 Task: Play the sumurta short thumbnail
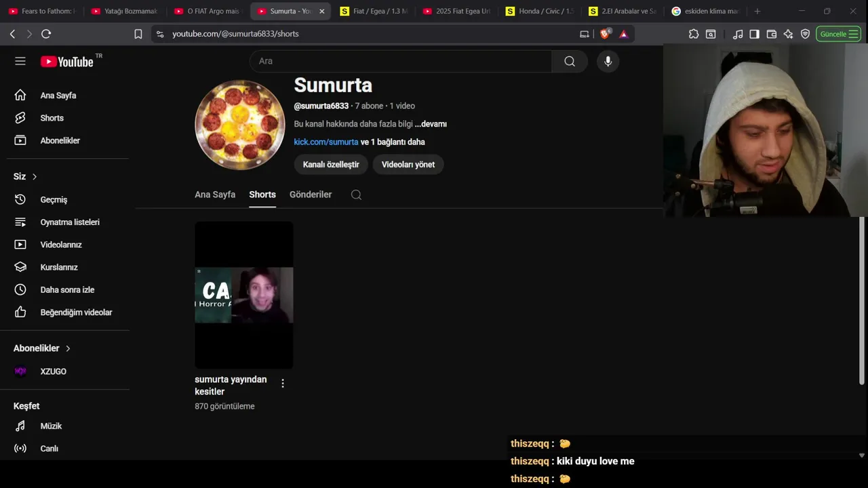[244, 295]
